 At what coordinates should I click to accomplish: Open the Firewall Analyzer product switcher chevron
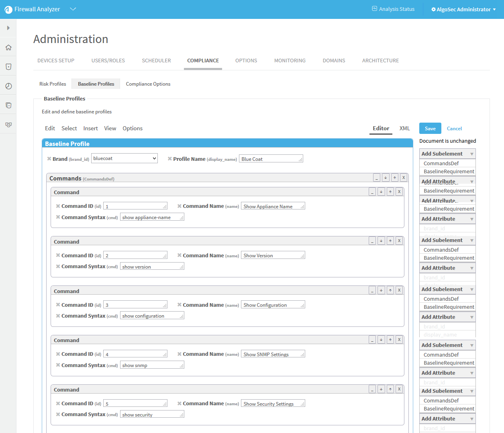pyautogui.click(x=73, y=9)
